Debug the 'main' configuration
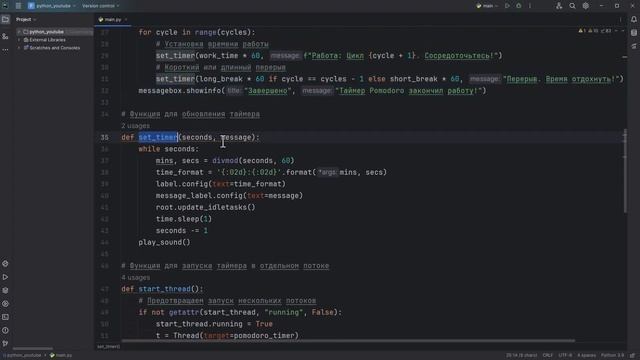Image resolution: width=640 pixels, height=360 pixels. (x=518, y=6)
